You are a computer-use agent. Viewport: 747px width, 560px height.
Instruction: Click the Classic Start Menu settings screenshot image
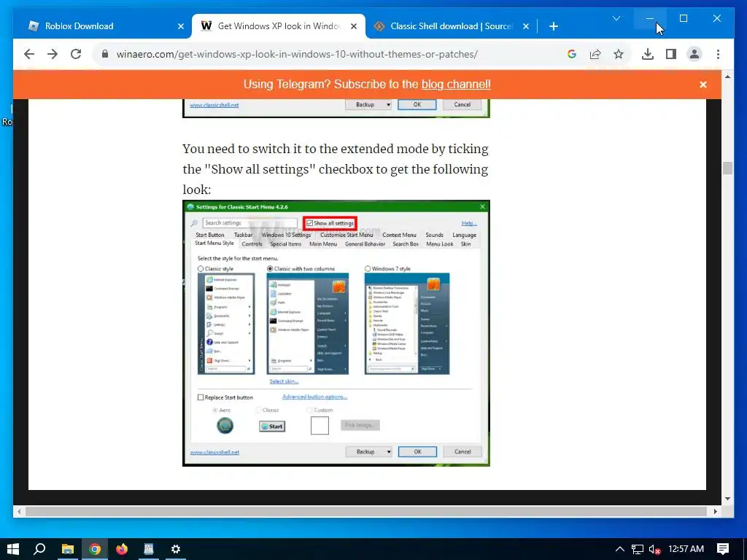tap(336, 333)
